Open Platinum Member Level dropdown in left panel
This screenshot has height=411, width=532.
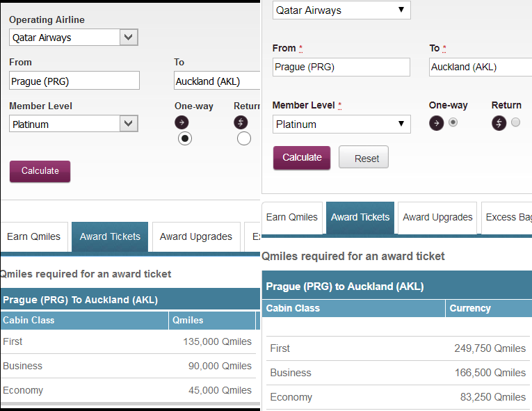tap(74, 124)
